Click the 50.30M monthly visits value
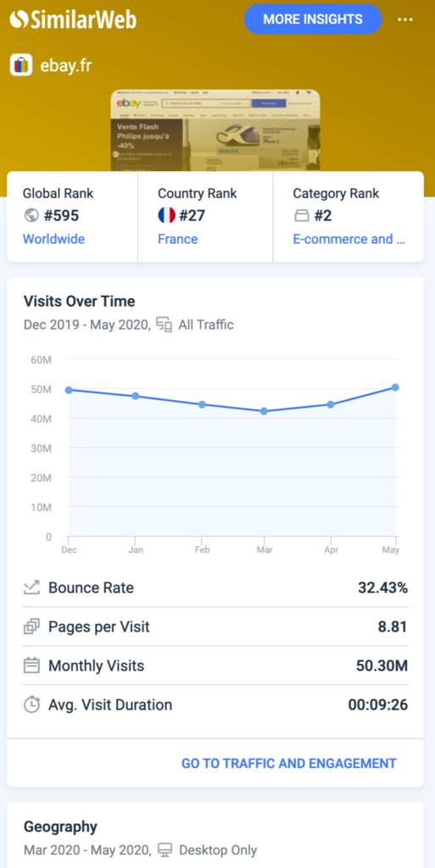435x868 pixels. click(382, 666)
